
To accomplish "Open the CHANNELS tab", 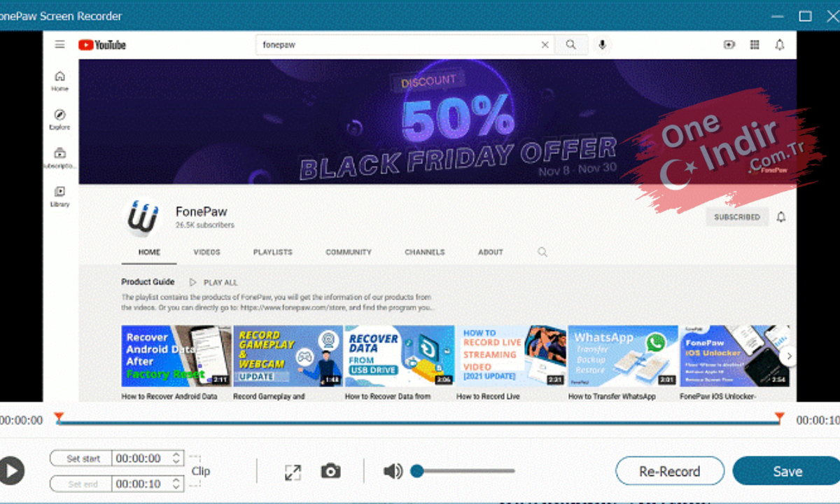I will [425, 252].
